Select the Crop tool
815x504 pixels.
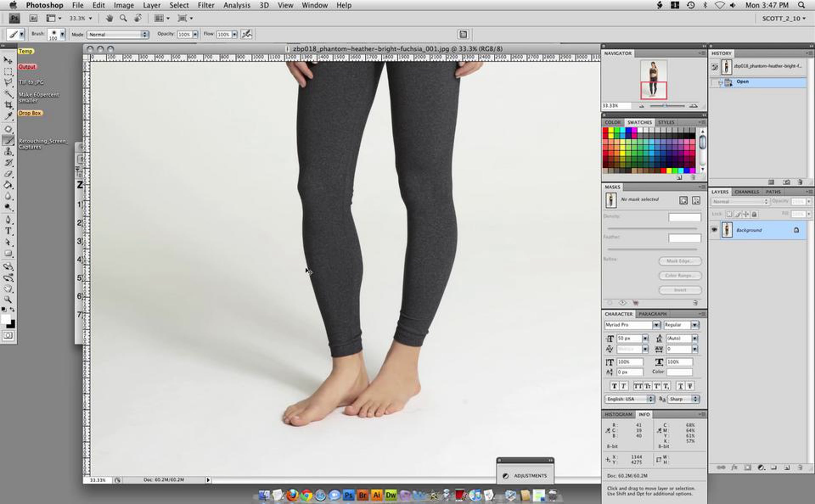point(8,105)
